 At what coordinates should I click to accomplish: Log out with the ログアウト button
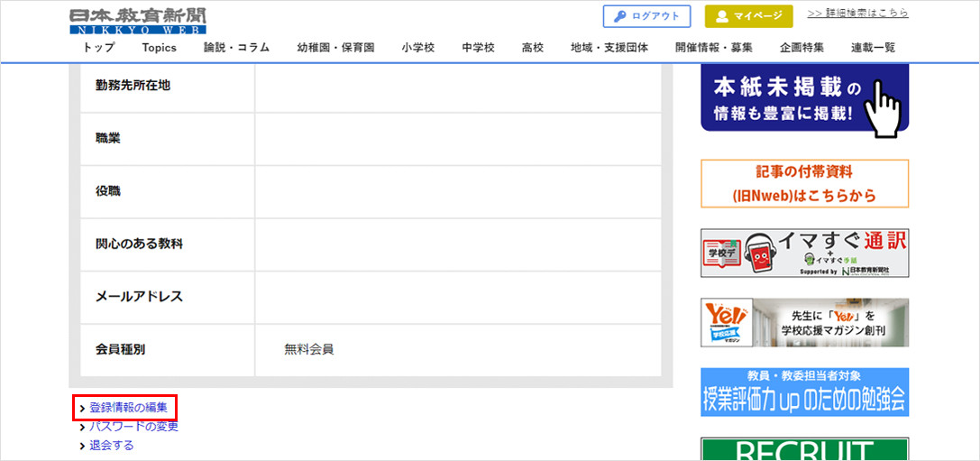646,17
